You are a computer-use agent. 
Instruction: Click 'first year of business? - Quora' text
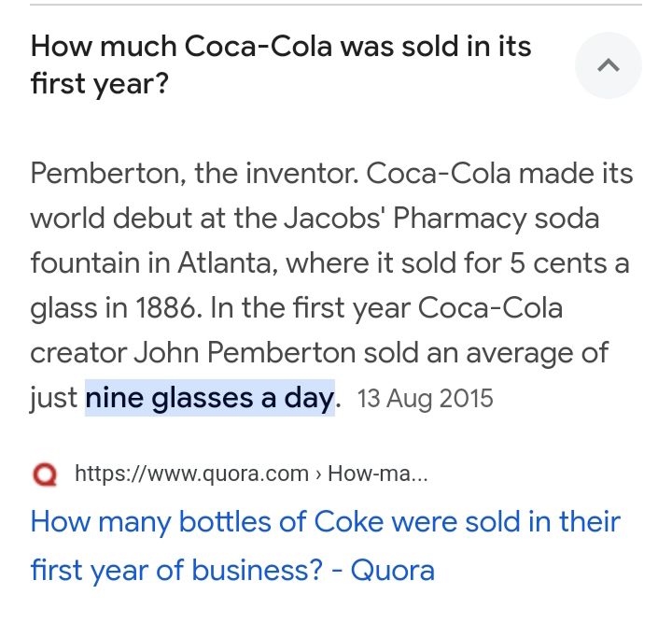(231, 569)
